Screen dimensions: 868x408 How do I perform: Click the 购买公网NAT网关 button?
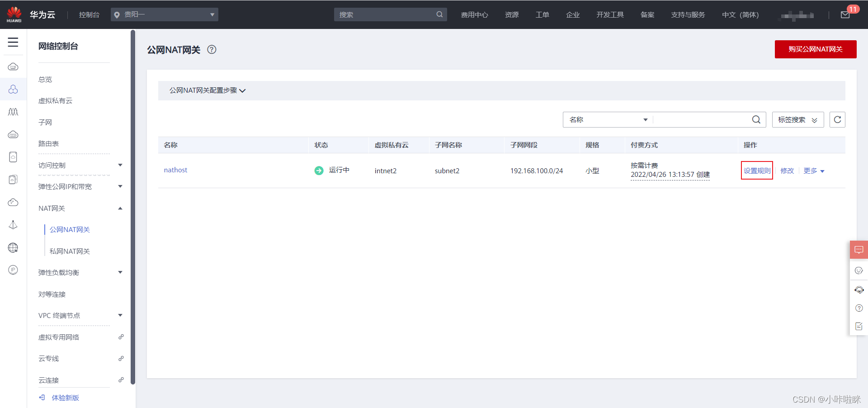815,49
